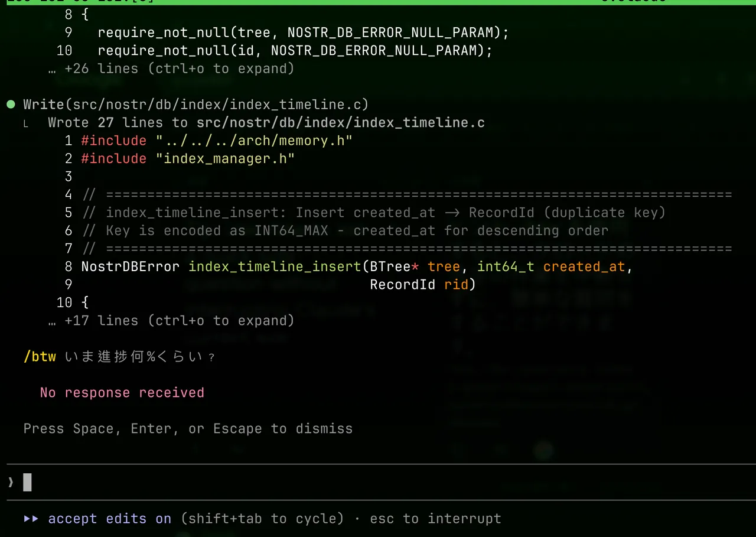756x537 pixels.
Task: Click the prompt chevron icon
Action: pyautogui.click(x=11, y=483)
